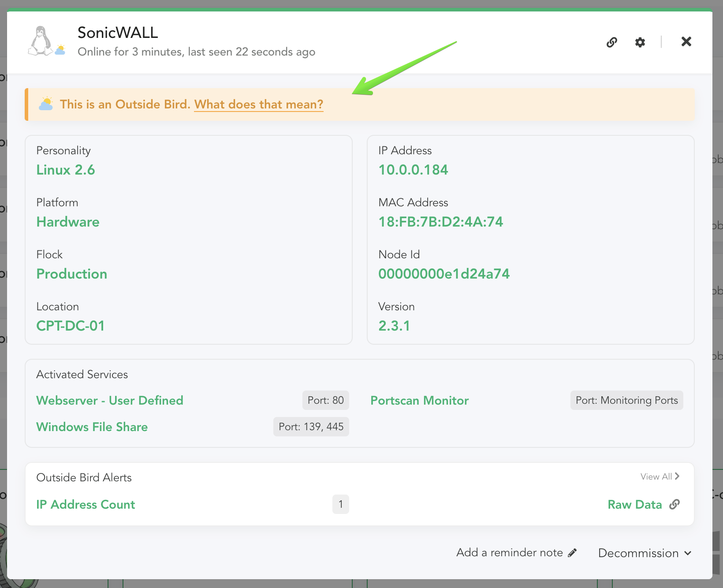The image size is (723, 588).
Task: Click MAC address 18:FB:7B:D2:4A:74
Action: coord(440,222)
